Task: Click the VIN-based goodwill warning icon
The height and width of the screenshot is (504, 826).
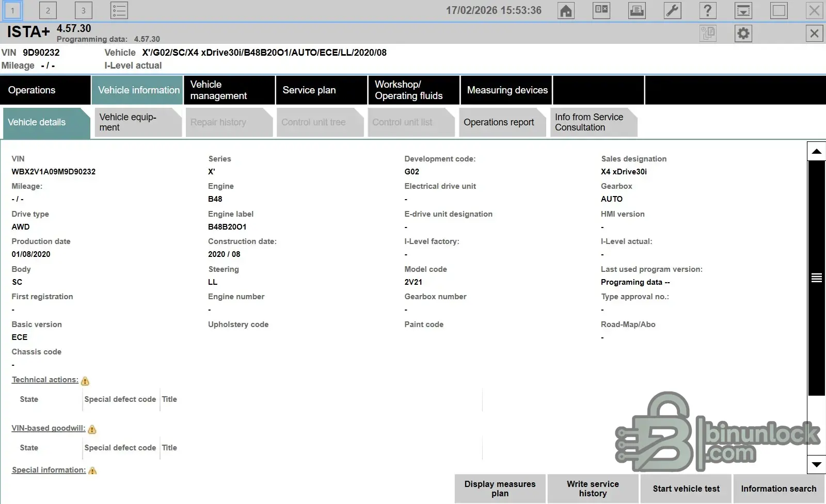Action: 92,430
